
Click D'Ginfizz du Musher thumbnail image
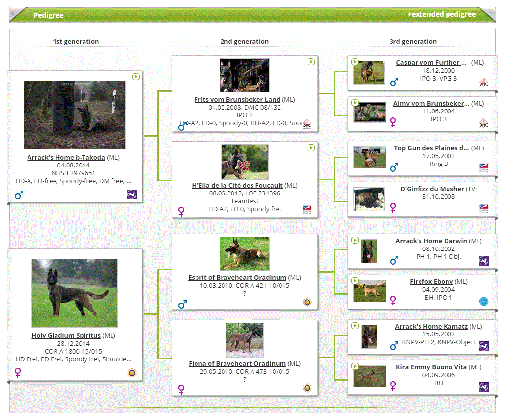pos(369,199)
